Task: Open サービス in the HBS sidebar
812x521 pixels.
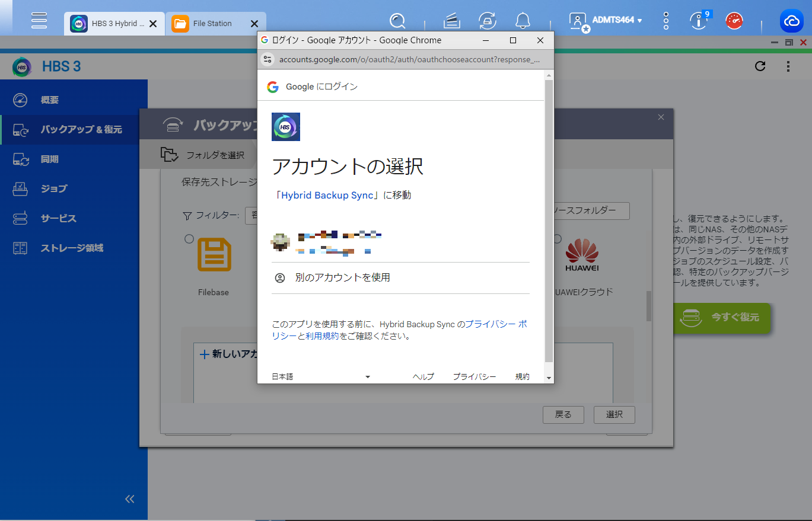Action: 74,218
